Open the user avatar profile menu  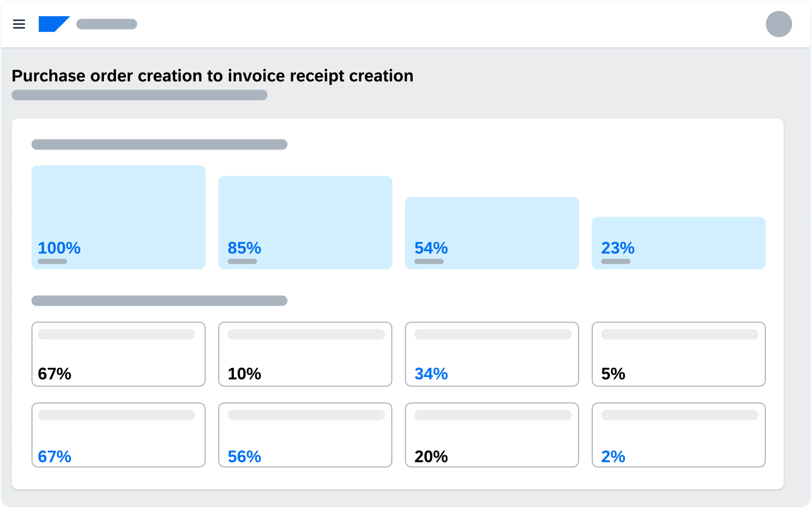coord(778,24)
